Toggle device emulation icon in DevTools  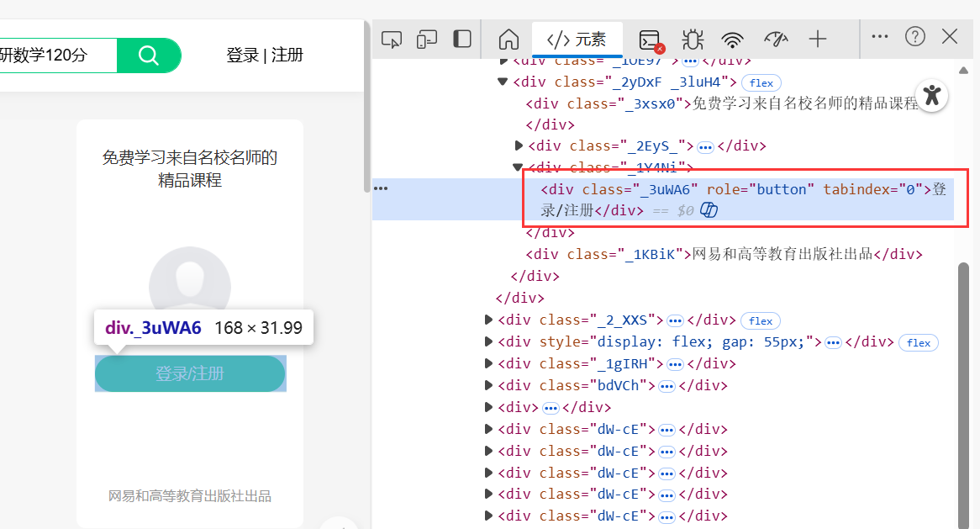(427, 40)
